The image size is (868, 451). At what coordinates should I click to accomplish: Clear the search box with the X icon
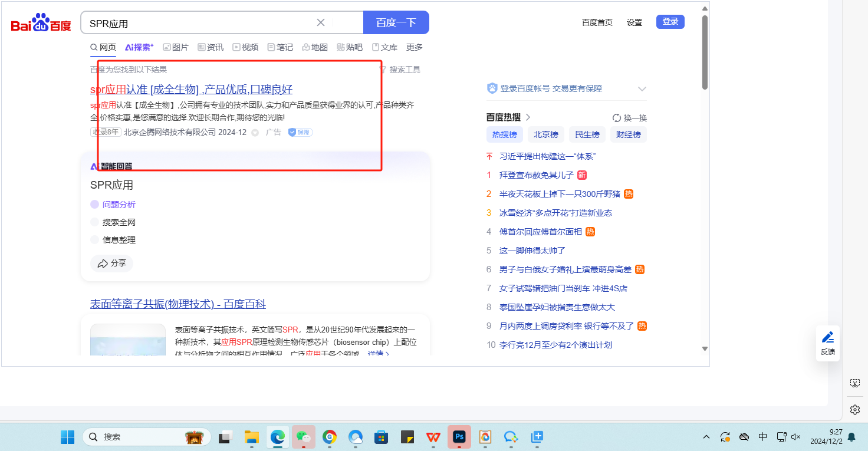point(321,22)
